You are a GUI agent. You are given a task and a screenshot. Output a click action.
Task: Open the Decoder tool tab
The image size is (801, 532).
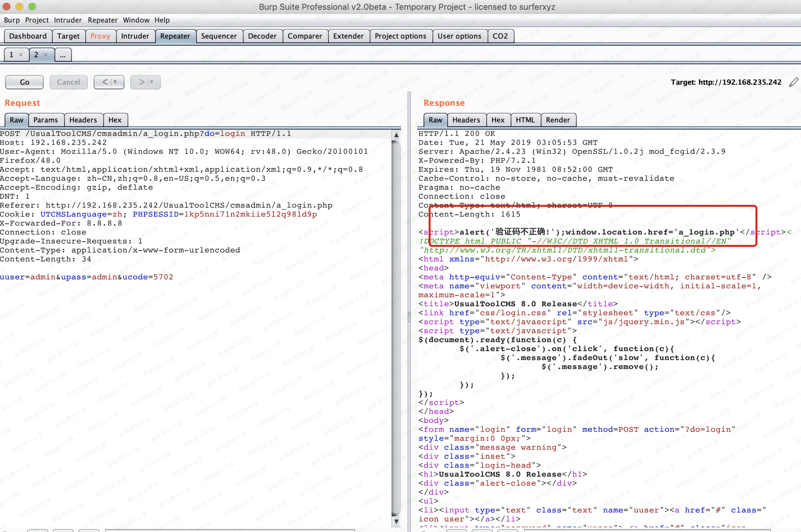(x=262, y=36)
